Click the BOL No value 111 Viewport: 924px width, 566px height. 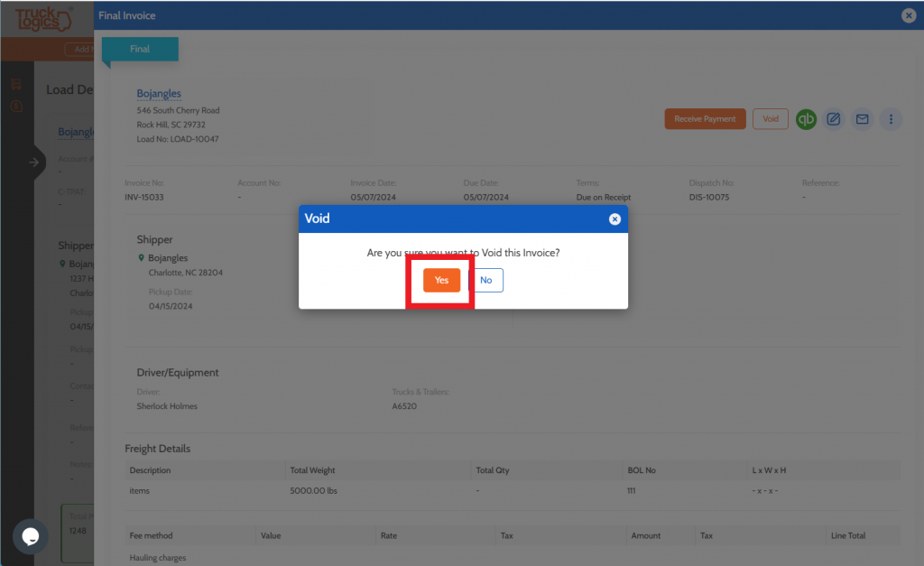tap(632, 490)
